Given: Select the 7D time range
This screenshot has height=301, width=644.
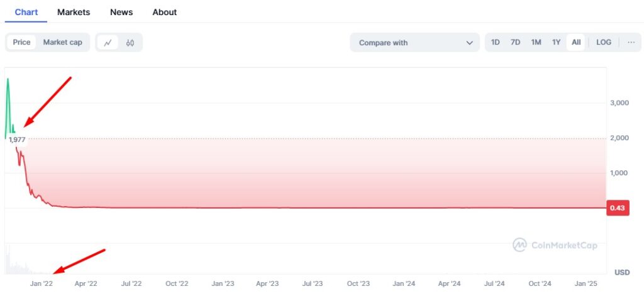Looking at the screenshot, I should point(515,42).
